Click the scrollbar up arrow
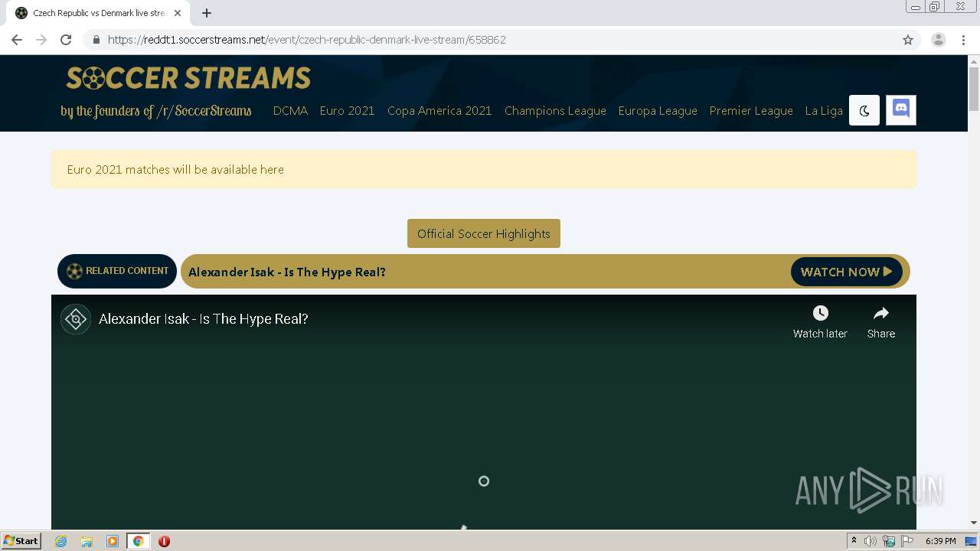Viewport: 980px width, 551px height. [x=974, y=60]
